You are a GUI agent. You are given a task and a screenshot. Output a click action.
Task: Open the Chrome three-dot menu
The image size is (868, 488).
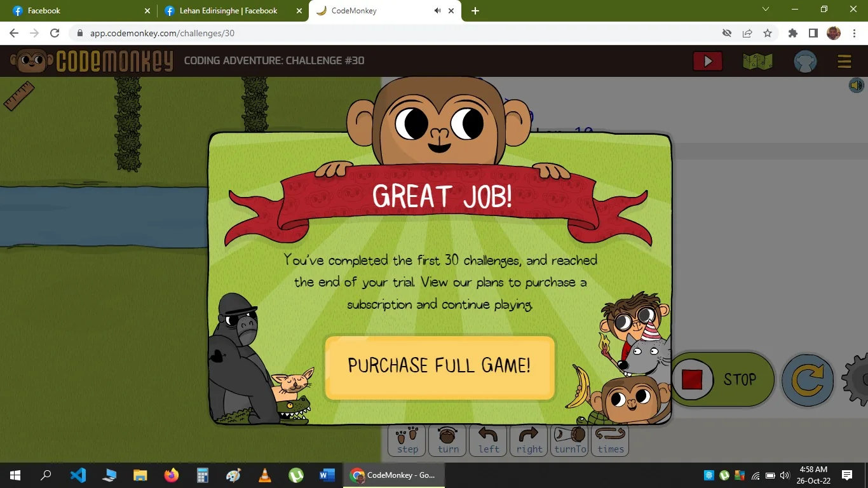[854, 33]
